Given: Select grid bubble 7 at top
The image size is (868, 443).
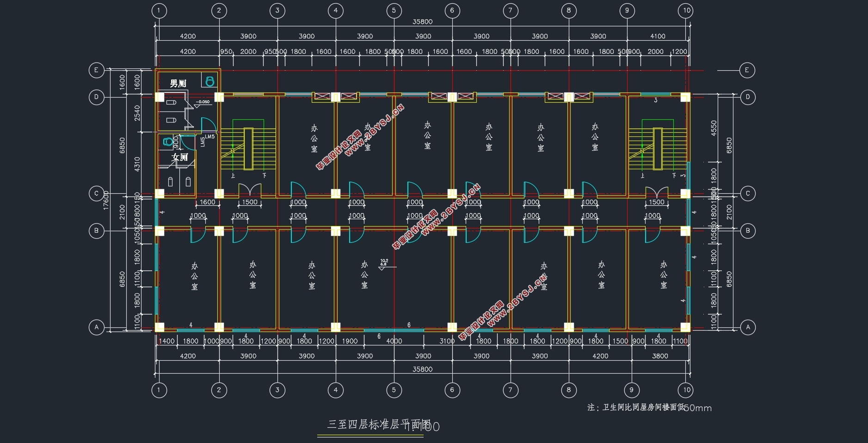Looking at the screenshot, I should pos(511,10).
